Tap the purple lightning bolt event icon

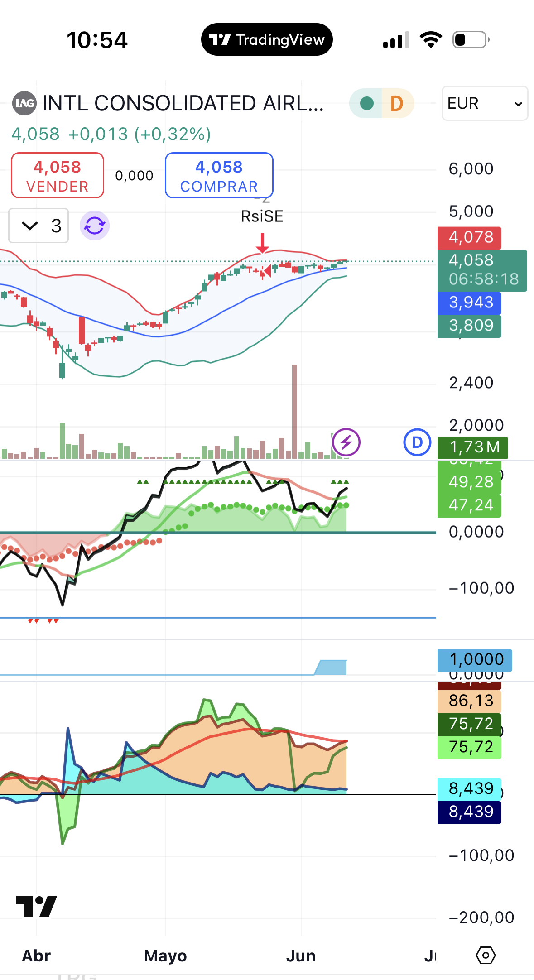pyautogui.click(x=346, y=442)
